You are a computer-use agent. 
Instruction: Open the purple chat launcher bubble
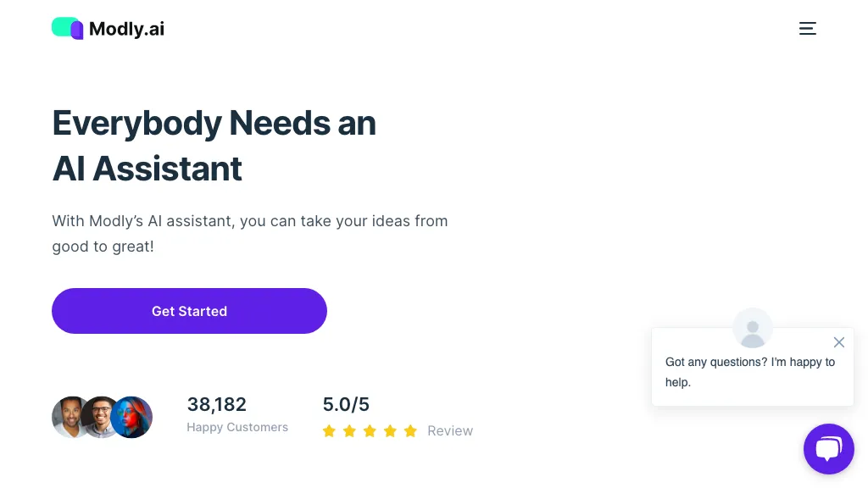(828, 449)
